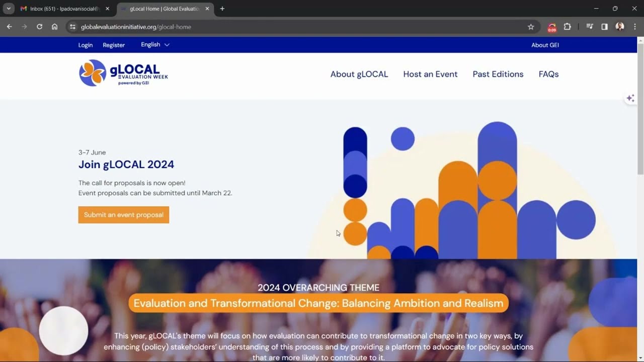Screen dimensions: 644x362
Task: Click the text 'The call for proposals is now open!'
Action: (x=132, y=183)
